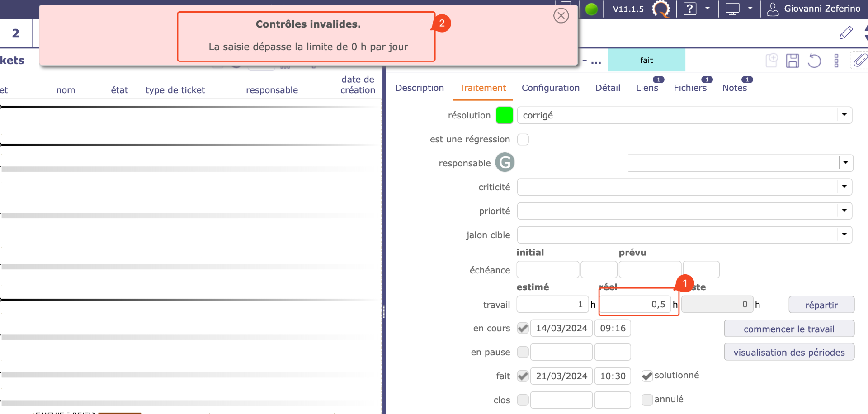This screenshot has height=414, width=868.
Task: Toggle the 'solutionné' checkbox
Action: [x=647, y=376]
